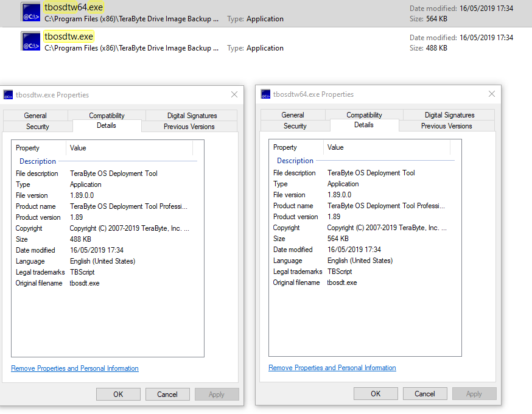Open General tab in tbosdtw.exe Properties

35,116
